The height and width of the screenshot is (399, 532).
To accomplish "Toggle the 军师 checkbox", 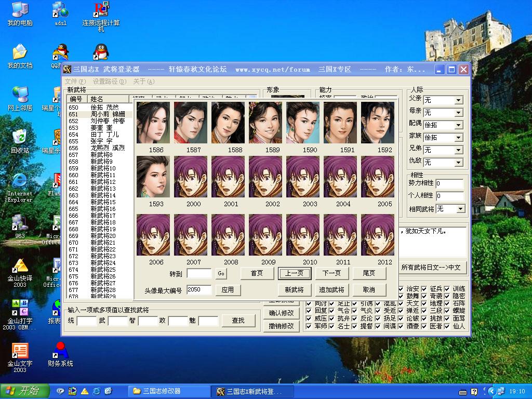I will (309, 326).
